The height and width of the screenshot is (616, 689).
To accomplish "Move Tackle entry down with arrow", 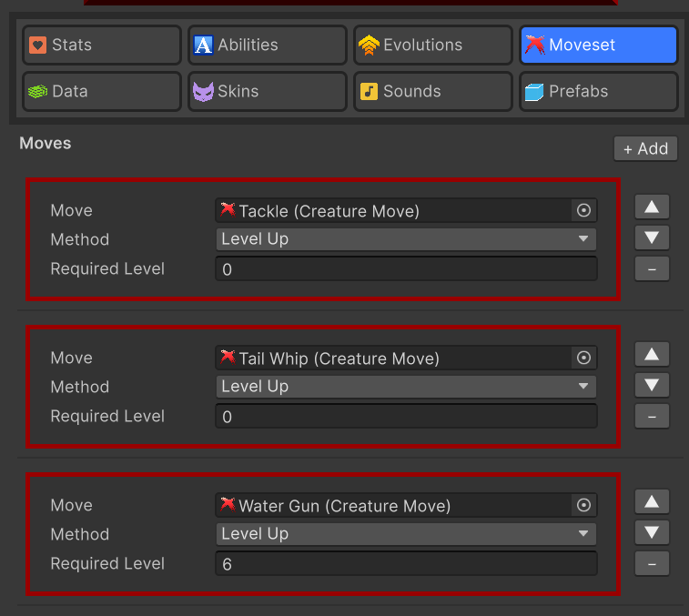I will point(651,237).
